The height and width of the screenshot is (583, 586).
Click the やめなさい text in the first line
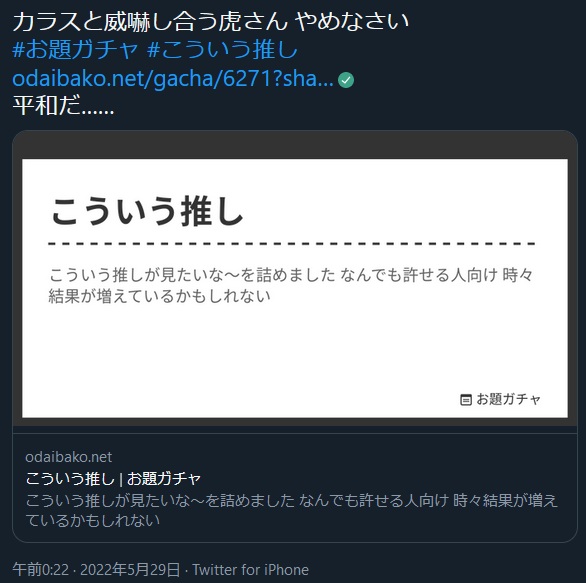pos(352,21)
